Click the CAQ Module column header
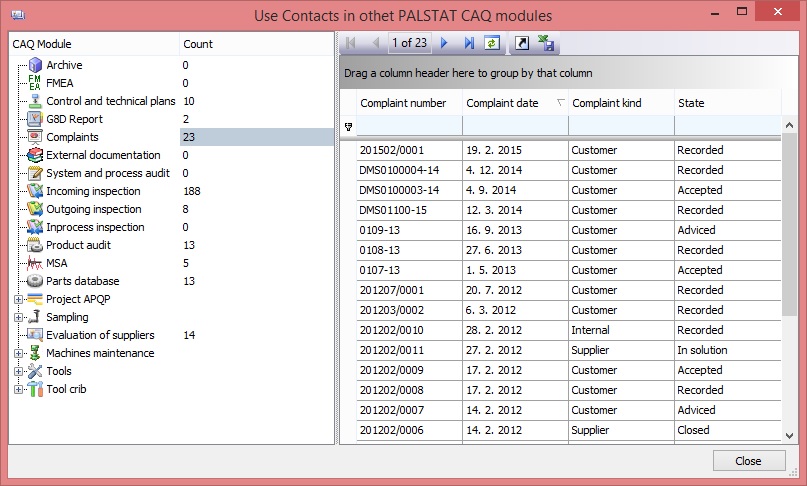807x486 pixels. click(x=94, y=44)
